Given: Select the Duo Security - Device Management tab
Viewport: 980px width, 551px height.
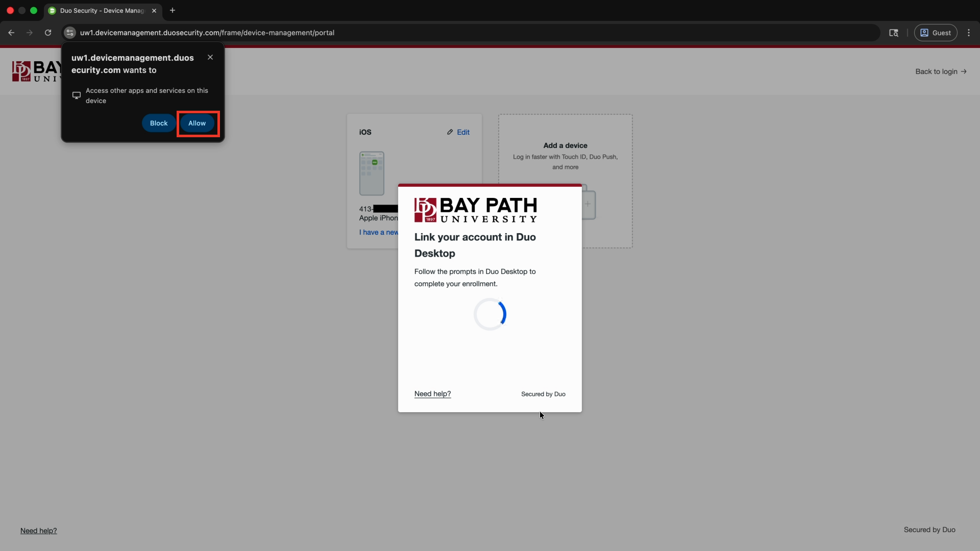Looking at the screenshot, I should pos(103,11).
